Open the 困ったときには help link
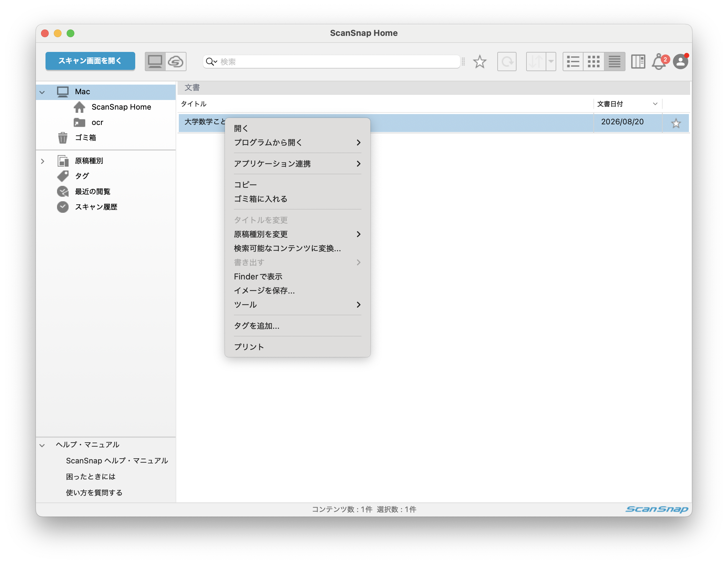 click(91, 477)
